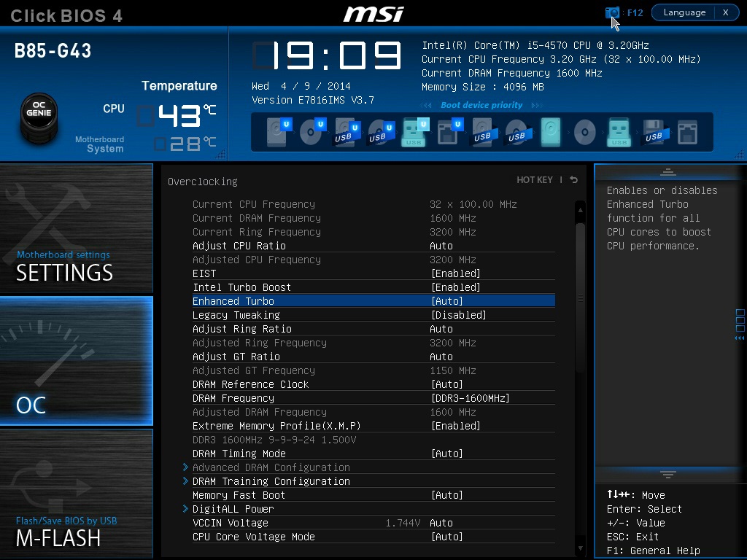Click the X exit button beside Language
747x560 pixels.
point(726,12)
